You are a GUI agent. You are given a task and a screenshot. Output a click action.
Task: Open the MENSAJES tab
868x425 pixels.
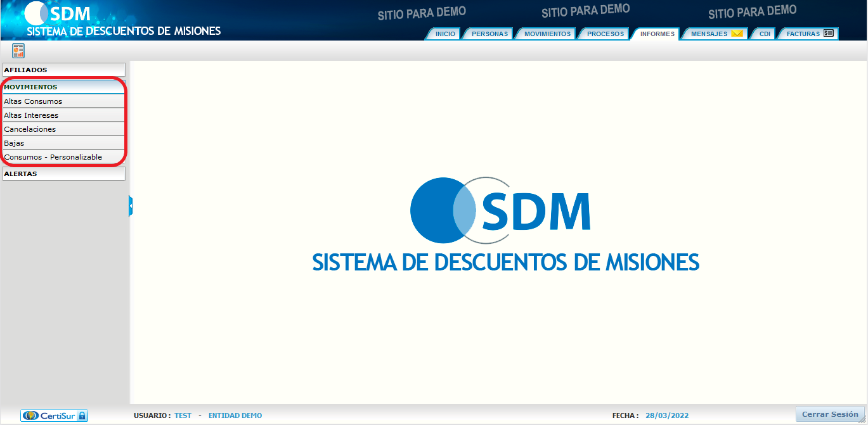(715, 34)
